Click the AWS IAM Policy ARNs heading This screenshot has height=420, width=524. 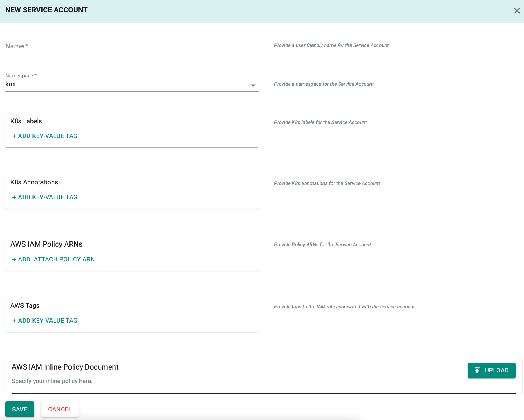(x=46, y=244)
